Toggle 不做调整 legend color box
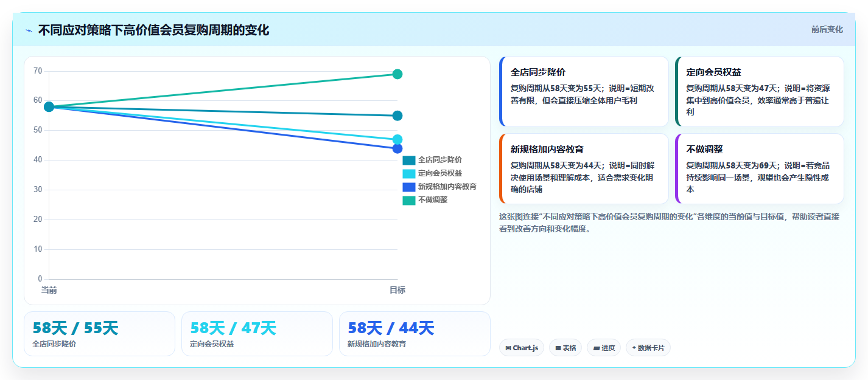This screenshot has width=868, height=380. [409, 200]
